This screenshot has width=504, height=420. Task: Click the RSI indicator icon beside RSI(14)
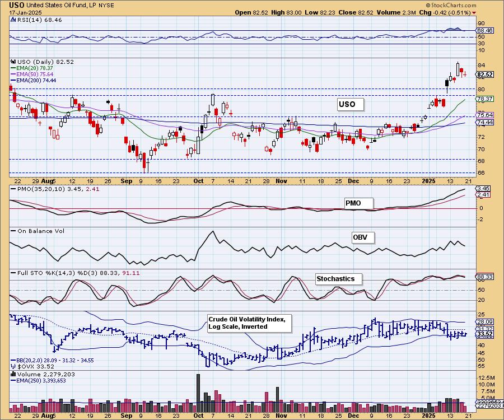13,20
